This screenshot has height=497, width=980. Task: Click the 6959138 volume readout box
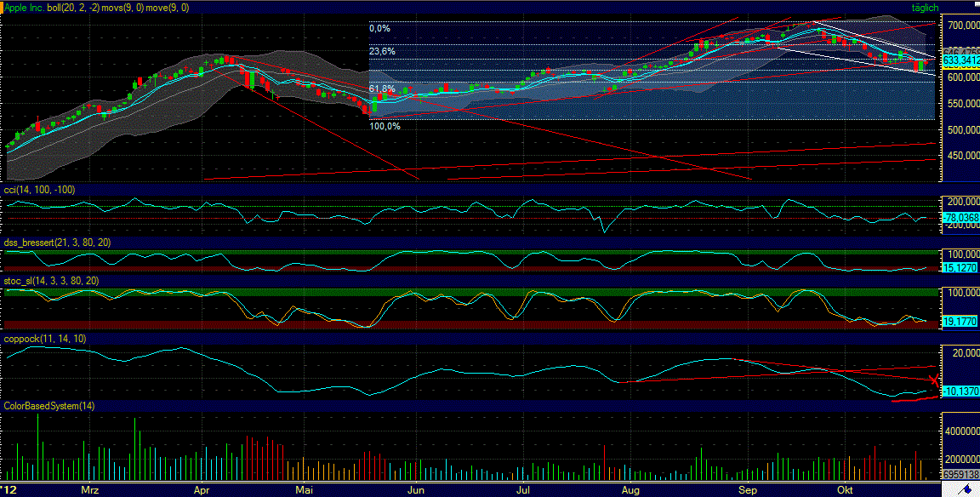pos(960,474)
